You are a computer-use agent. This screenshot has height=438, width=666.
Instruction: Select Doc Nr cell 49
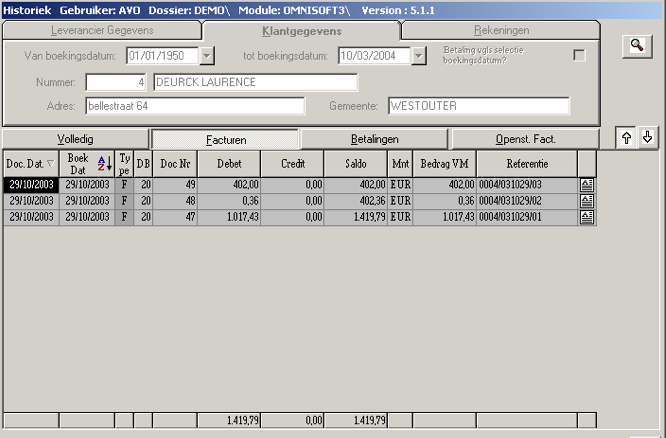coord(175,185)
